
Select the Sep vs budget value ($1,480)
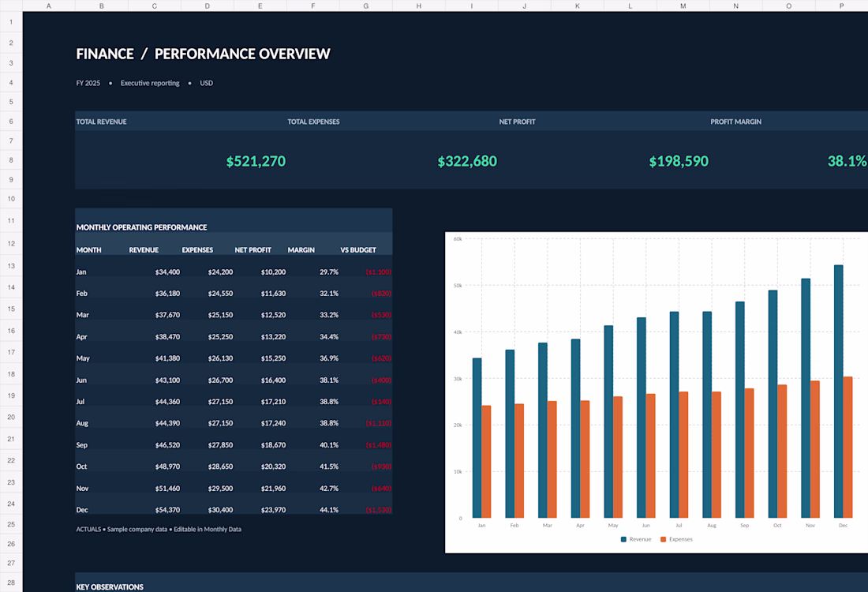click(x=379, y=444)
